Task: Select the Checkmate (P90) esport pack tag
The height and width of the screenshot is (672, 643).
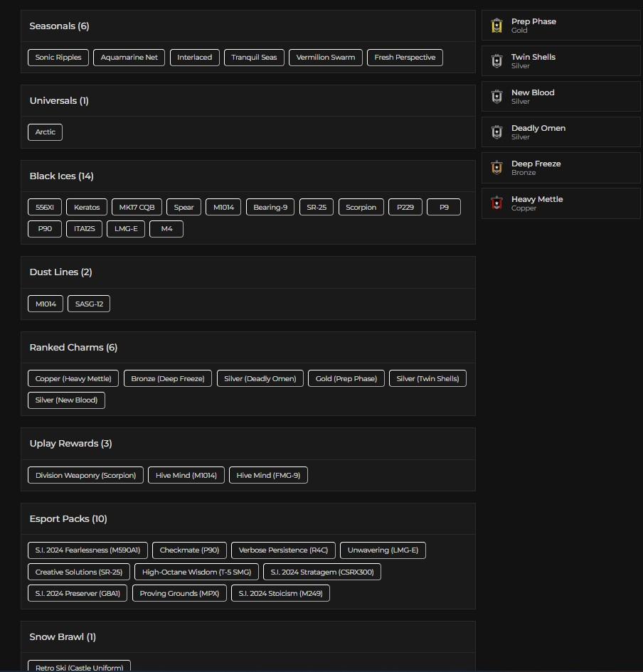Action: point(189,550)
